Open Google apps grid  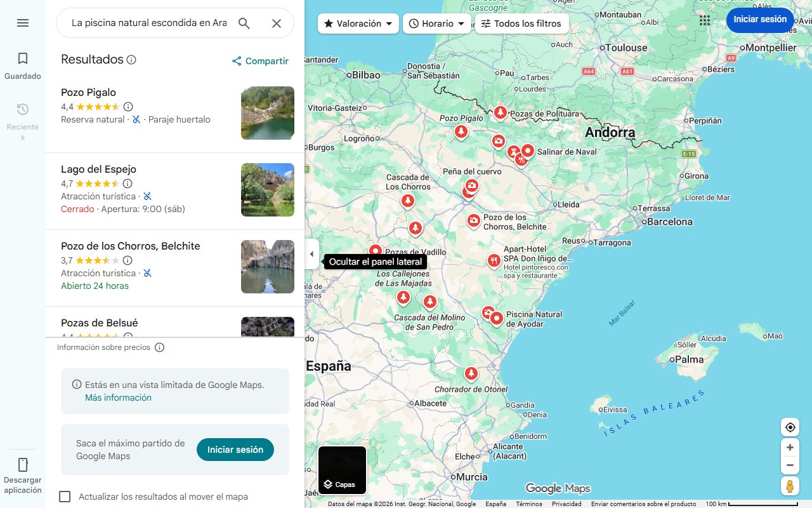point(705,20)
